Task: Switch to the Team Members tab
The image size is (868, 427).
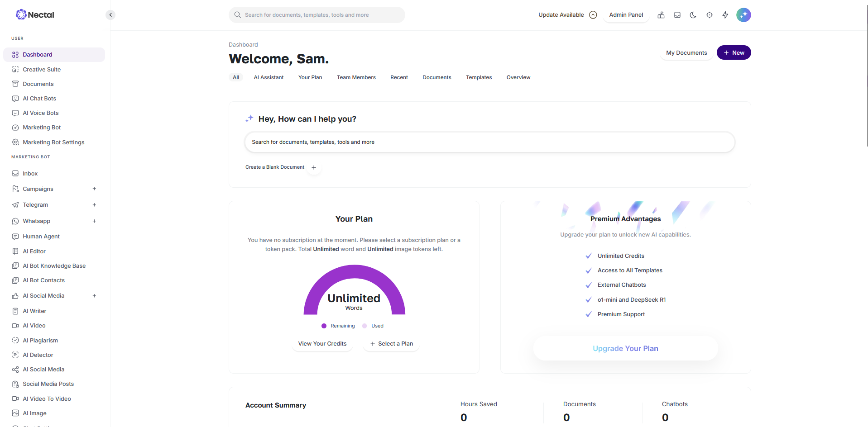Action: point(356,77)
